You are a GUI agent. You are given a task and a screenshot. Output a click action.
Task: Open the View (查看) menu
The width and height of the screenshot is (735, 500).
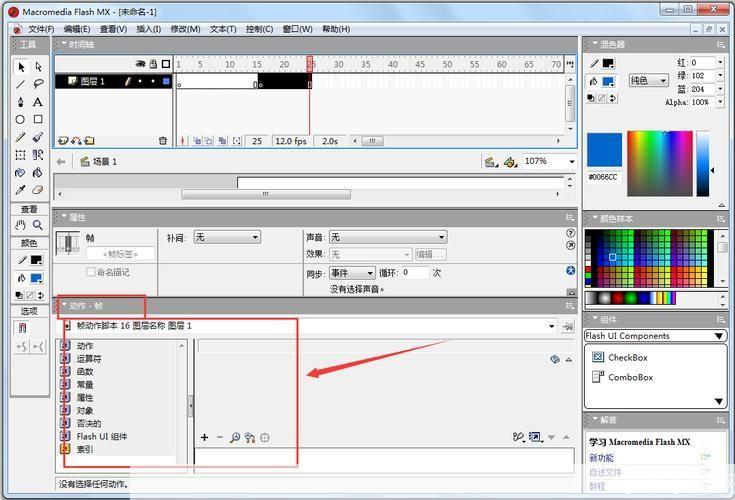pyautogui.click(x=113, y=29)
